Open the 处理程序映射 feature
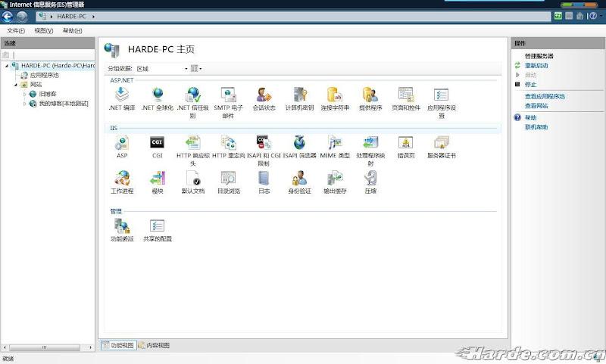This screenshot has height=364, width=606. point(370,151)
